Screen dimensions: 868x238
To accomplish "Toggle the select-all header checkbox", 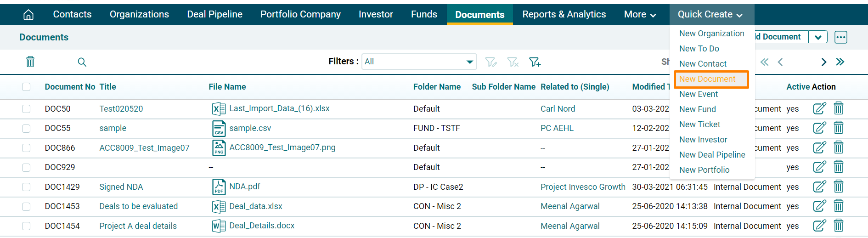I will point(26,87).
